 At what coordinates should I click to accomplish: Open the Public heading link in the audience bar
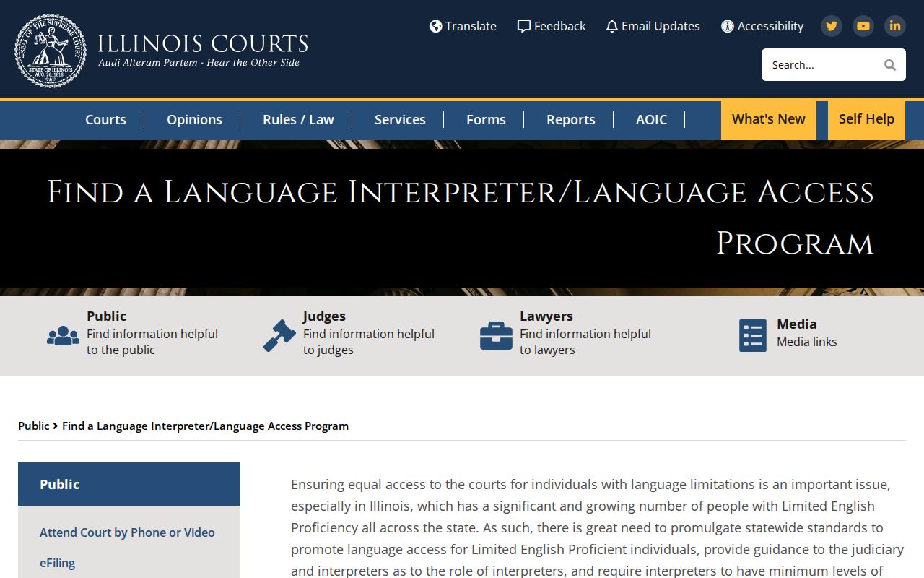(x=106, y=316)
